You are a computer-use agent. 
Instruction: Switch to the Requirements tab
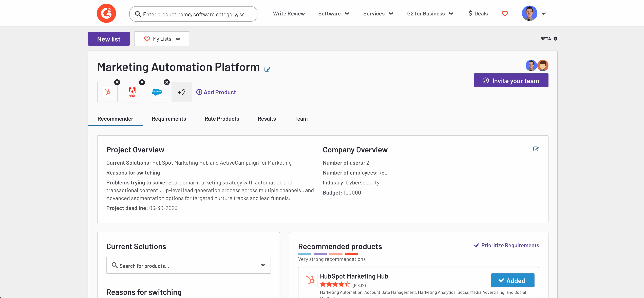point(169,119)
